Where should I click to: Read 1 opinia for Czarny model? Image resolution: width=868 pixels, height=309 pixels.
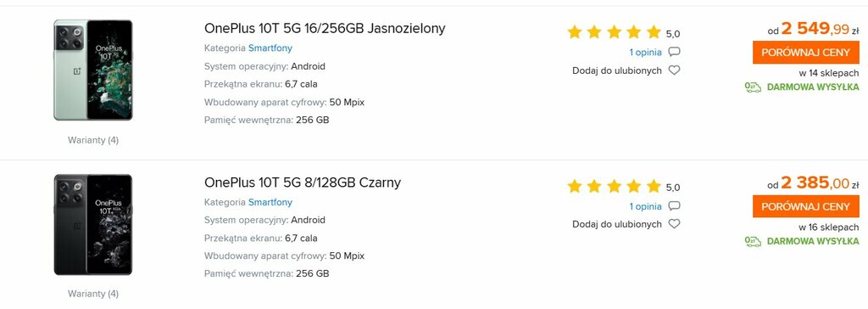[x=645, y=206]
